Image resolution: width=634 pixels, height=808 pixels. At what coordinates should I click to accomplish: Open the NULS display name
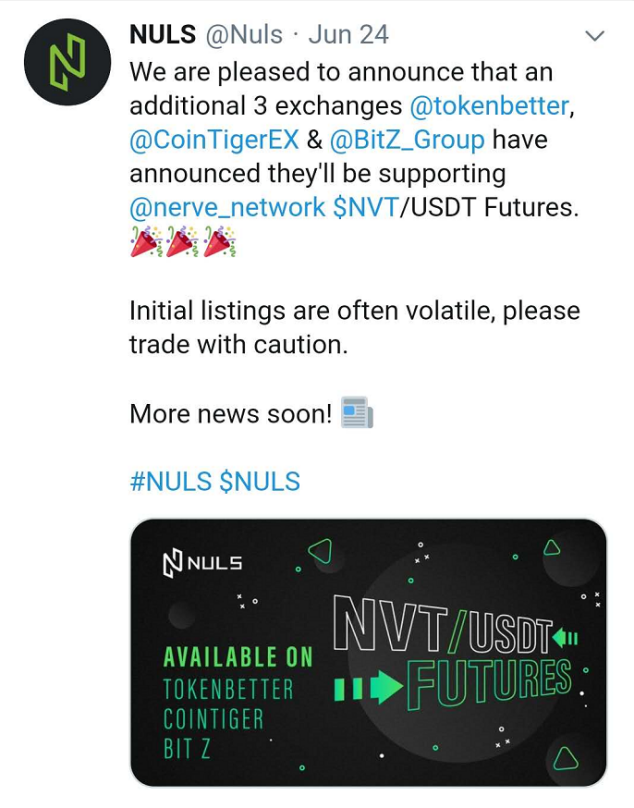[x=163, y=35]
